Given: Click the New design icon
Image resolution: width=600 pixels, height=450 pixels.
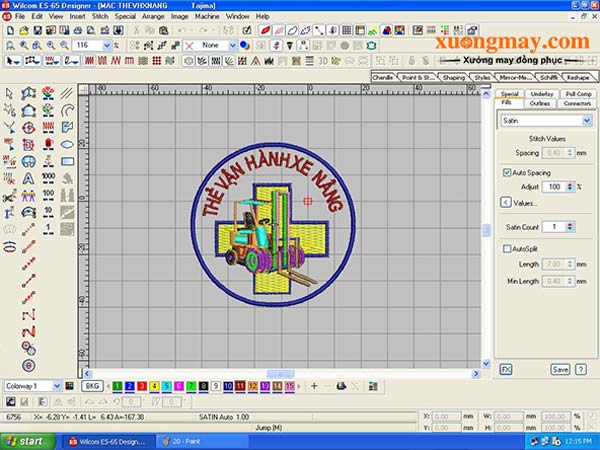Looking at the screenshot, I should point(8,31).
